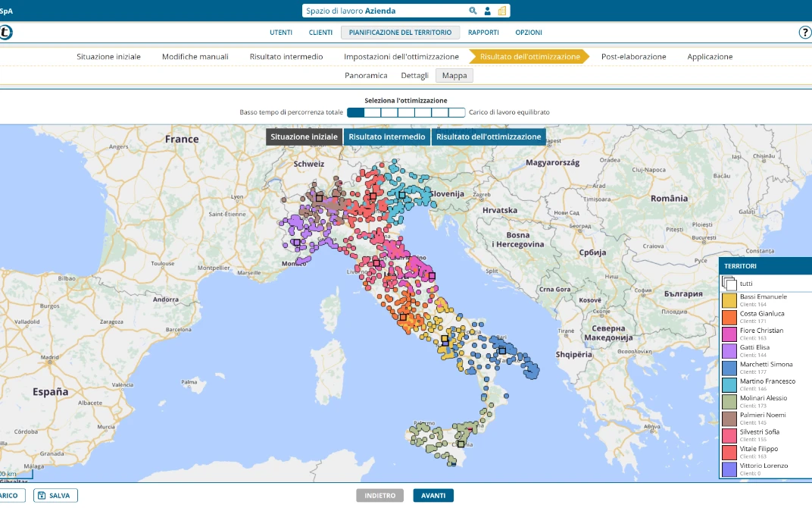Open the user account icon in the top bar
Image resolution: width=812 pixels, height=508 pixels.
[487, 11]
